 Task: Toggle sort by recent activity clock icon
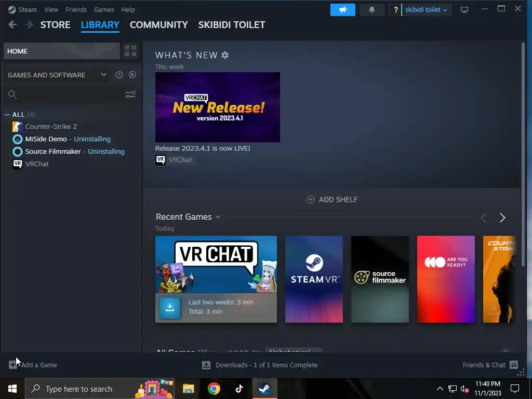coord(119,75)
